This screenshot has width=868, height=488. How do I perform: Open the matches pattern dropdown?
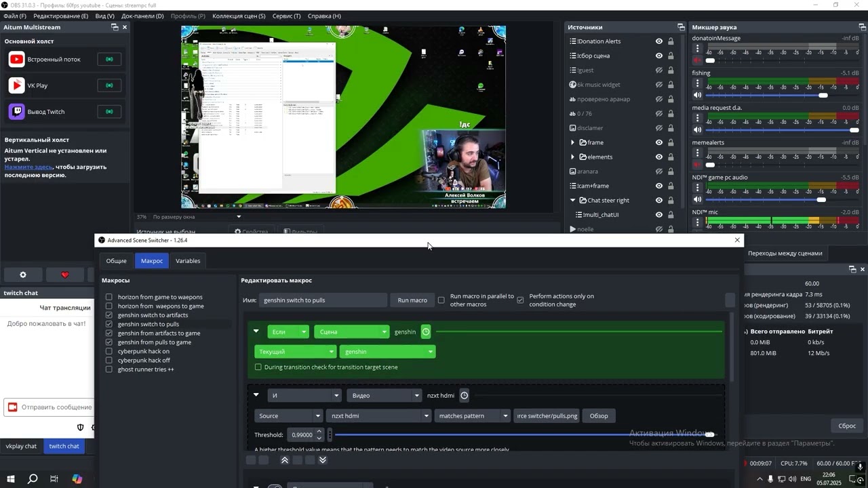[472, 415]
